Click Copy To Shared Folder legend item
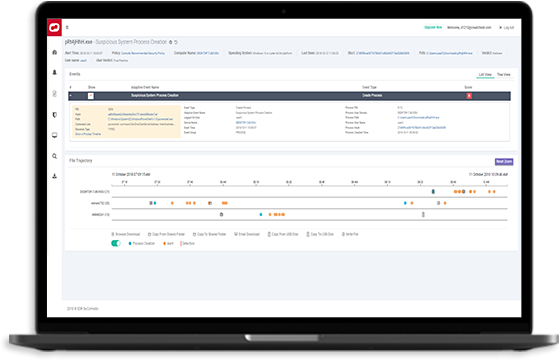Viewport: 560px width, 361px height. point(210,234)
